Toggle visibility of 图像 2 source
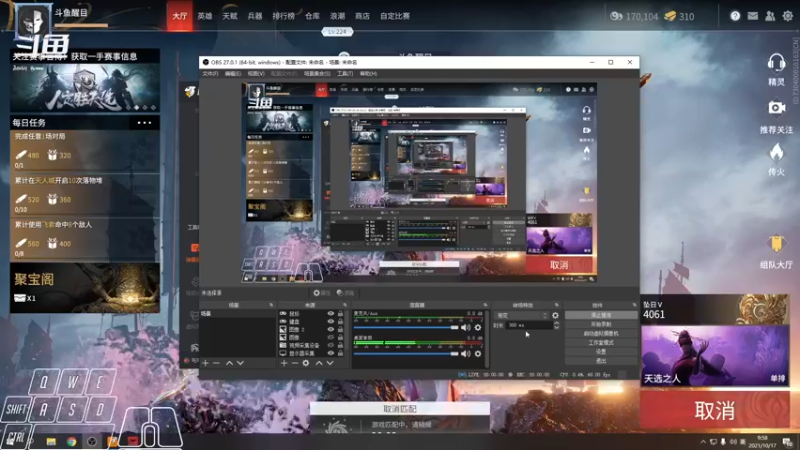The image size is (800, 450). (331, 329)
